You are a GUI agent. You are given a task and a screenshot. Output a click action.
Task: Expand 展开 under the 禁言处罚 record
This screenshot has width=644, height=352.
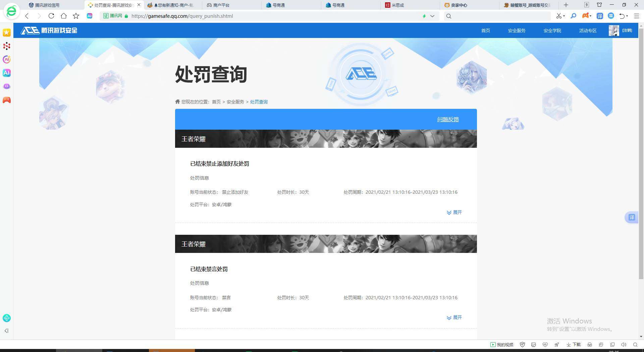point(454,317)
